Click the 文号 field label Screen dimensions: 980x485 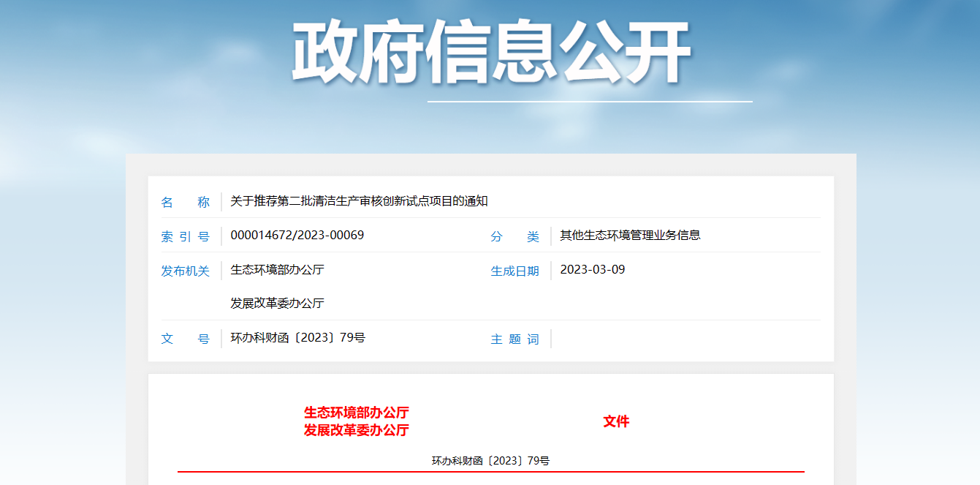pyautogui.click(x=185, y=339)
